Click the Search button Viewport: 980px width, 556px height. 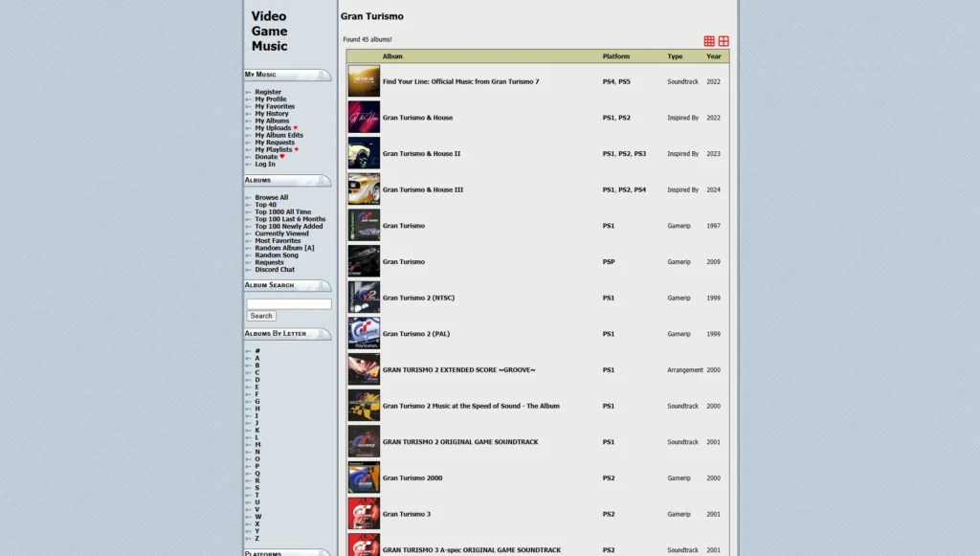coord(261,316)
